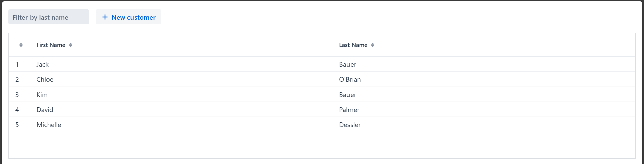Click the Kim first name cell
Image resolution: width=644 pixels, height=164 pixels.
42,95
